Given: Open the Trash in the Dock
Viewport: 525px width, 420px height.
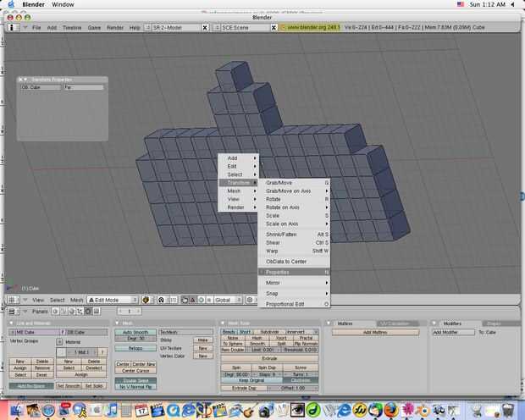Looking at the screenshot, I should pos(508,411).
